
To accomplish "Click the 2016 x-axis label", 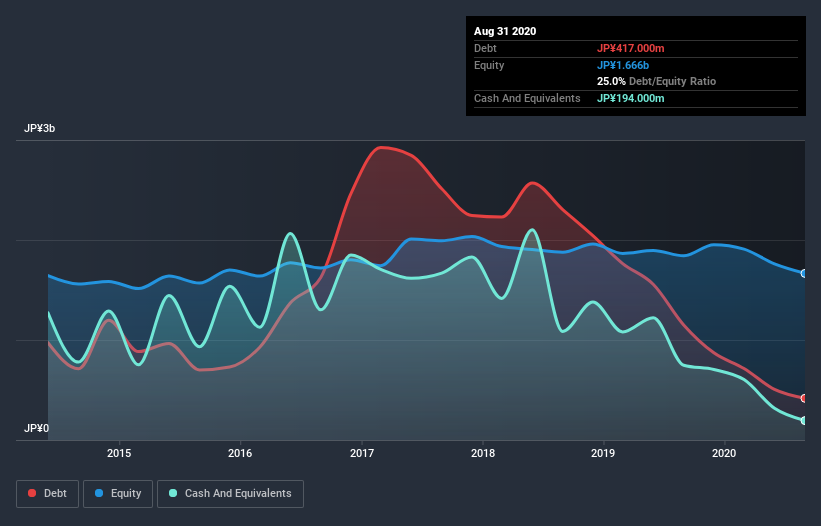I will pyautogui.click(x=240, y=453).
